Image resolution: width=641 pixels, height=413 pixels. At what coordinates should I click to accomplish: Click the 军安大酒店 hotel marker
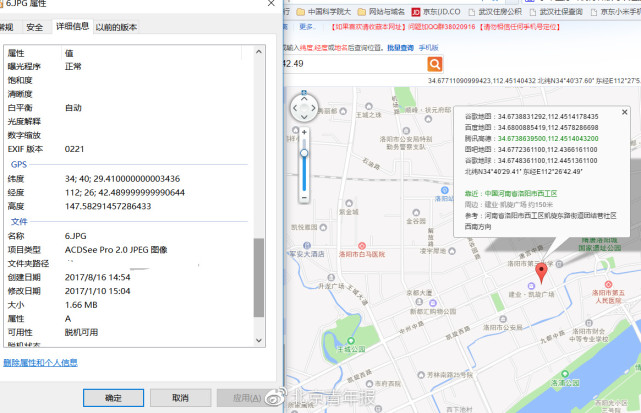307,245
